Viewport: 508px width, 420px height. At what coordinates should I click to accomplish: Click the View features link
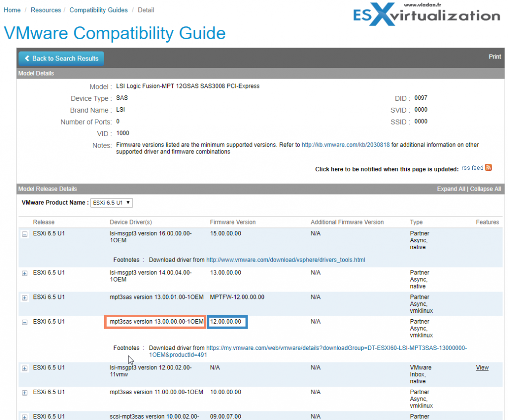point(482,367)
